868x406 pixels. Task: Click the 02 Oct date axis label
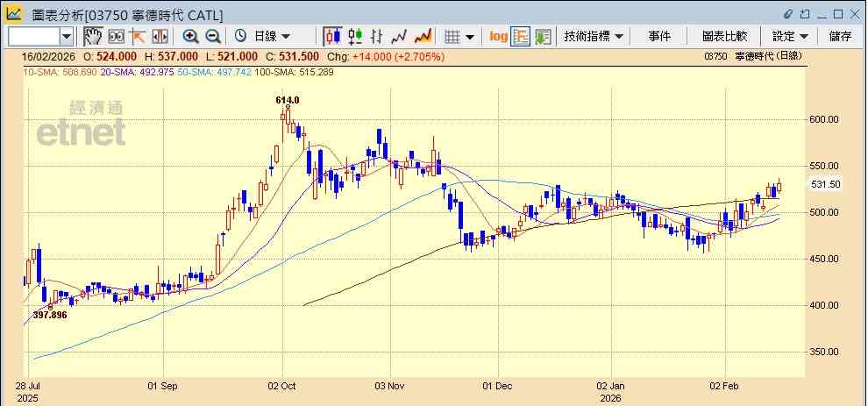coord(283,386)
